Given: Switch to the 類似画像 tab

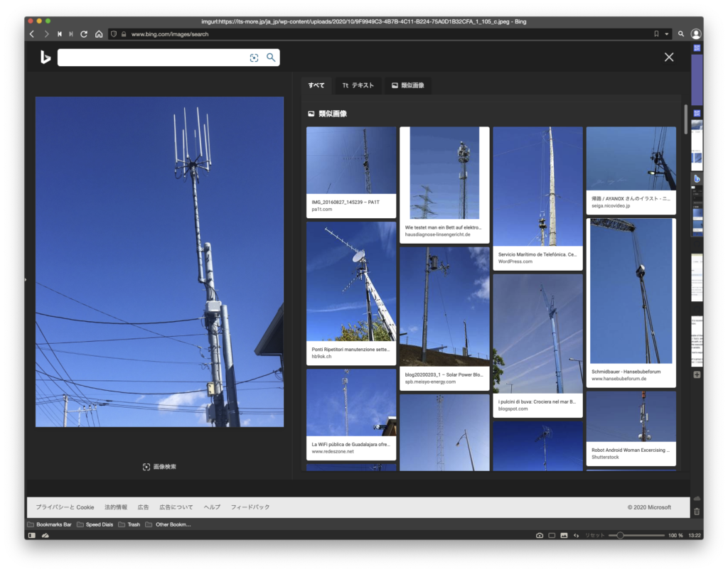Looking at the screenshot, I should click(x=407, y=85).
